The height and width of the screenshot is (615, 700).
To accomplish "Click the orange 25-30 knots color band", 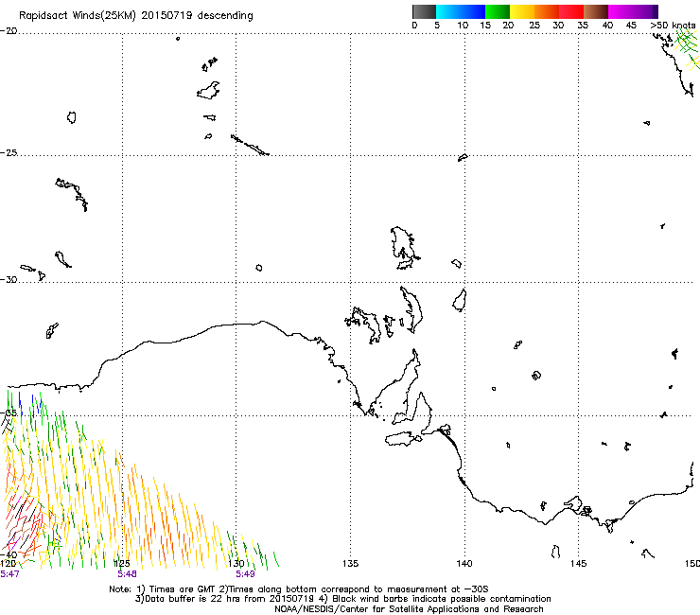I will pyautogui.click(x=547, y=11).
